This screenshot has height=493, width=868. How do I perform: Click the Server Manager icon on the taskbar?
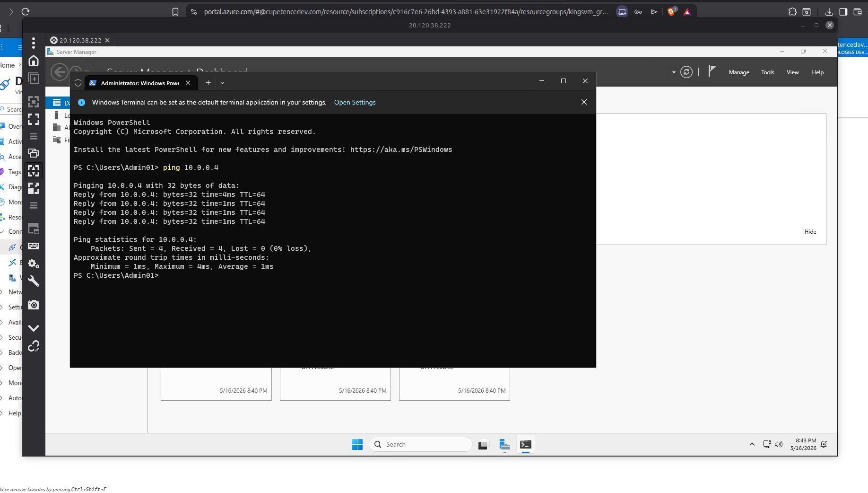tap(504, 444)
